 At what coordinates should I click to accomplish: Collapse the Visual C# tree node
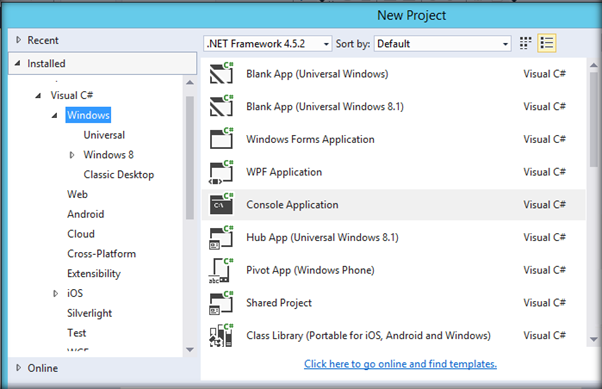38,95
